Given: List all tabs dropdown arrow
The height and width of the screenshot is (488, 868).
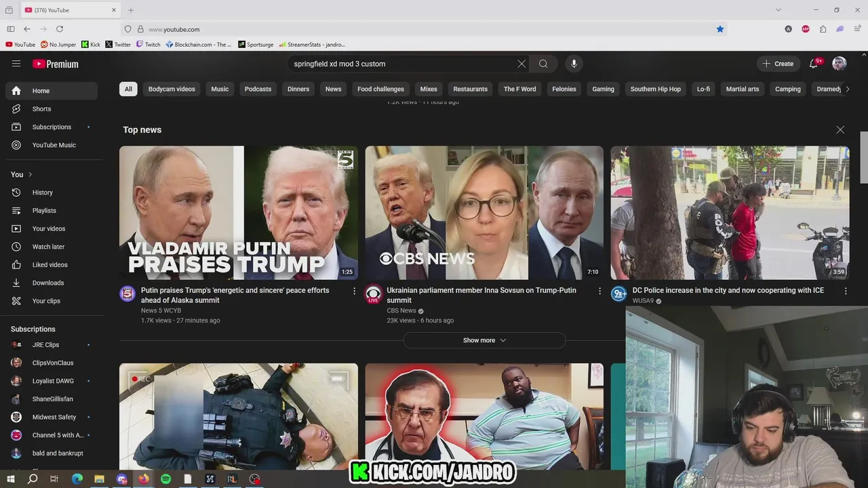Looking at the screenshot, I should point(778,10).
